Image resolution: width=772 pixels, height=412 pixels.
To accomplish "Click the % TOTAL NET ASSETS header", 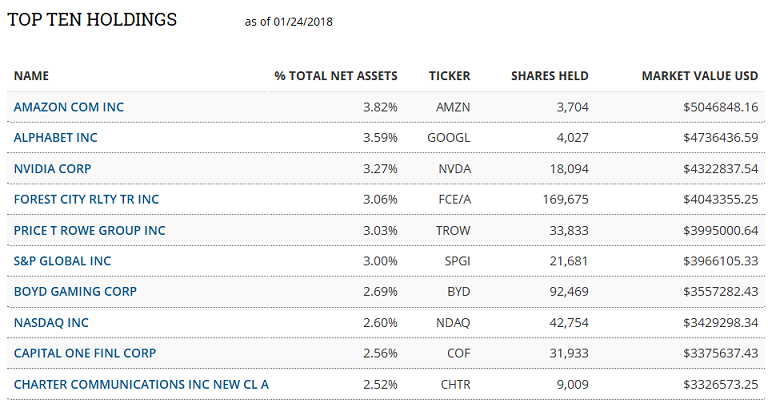I will pos(336,76).
